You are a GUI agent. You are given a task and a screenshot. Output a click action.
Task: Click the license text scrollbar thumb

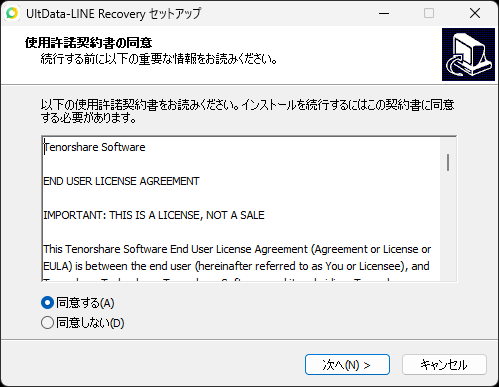(x=448, y=163)
